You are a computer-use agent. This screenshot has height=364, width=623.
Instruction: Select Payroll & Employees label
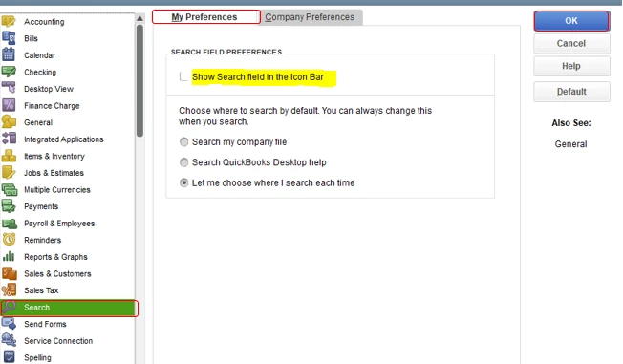point(59,224)
